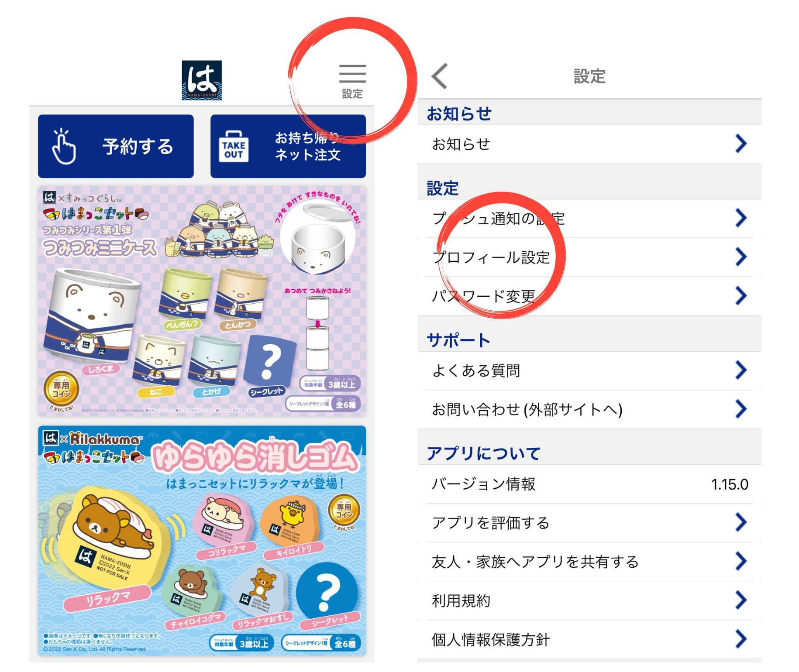
Task: Open プッシュ通知の設定 row
Action: pyautogui.click(x=589, y=219)
